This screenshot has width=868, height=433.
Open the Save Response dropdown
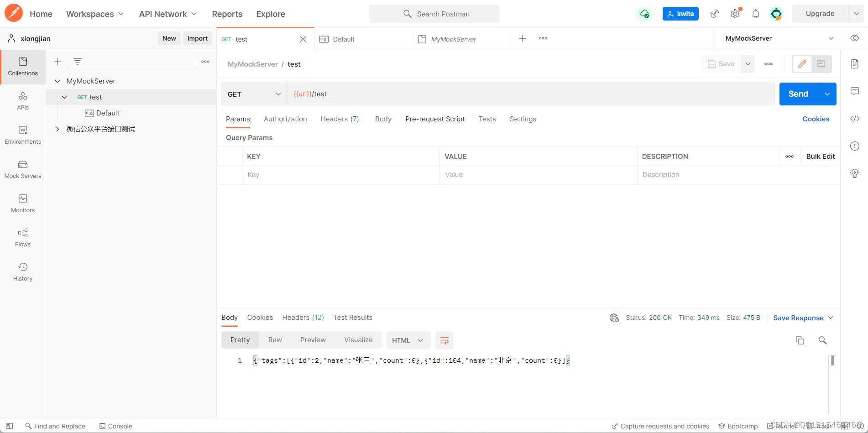tap(803, 318)
